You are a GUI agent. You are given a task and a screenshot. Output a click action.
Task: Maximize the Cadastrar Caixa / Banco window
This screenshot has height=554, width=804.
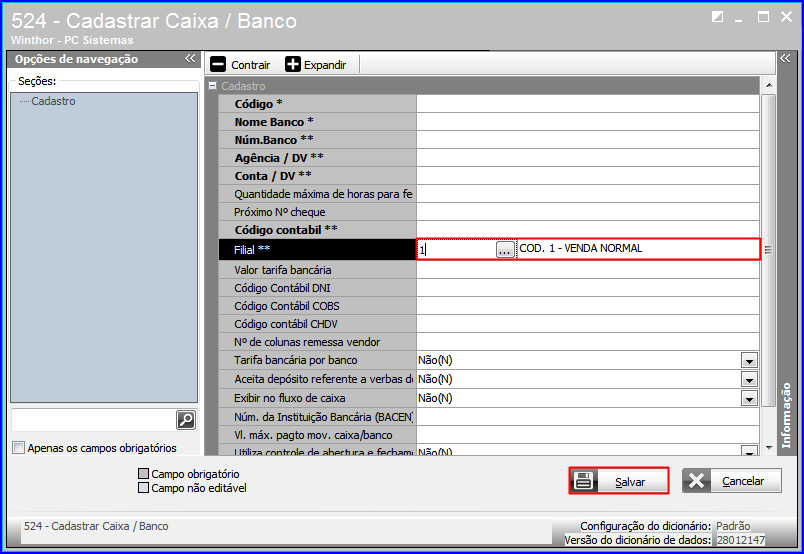763,17
